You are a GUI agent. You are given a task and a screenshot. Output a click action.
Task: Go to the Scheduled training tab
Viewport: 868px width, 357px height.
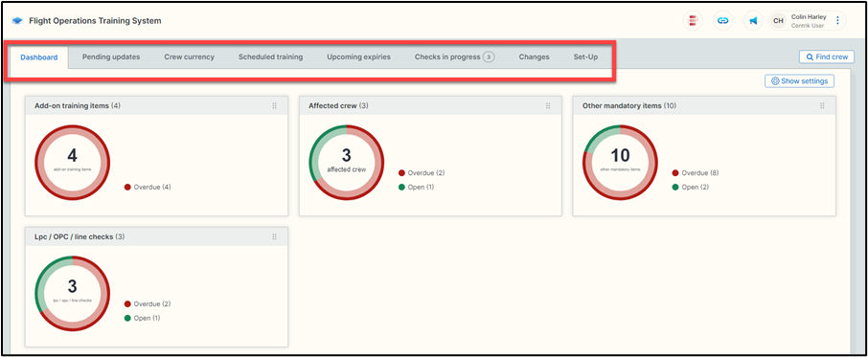click(x=271, y=56)
